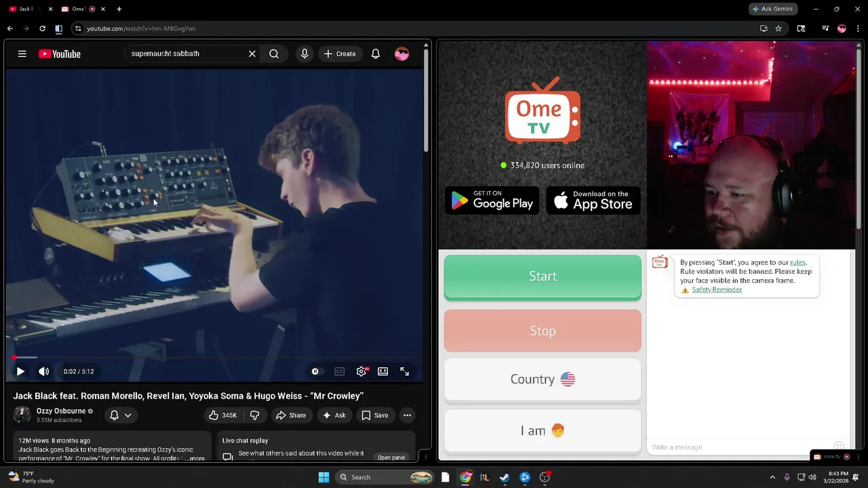Dislike the Mr Crowley video
Viewport: 868px width, 488px height.
(x=255, y=415)
